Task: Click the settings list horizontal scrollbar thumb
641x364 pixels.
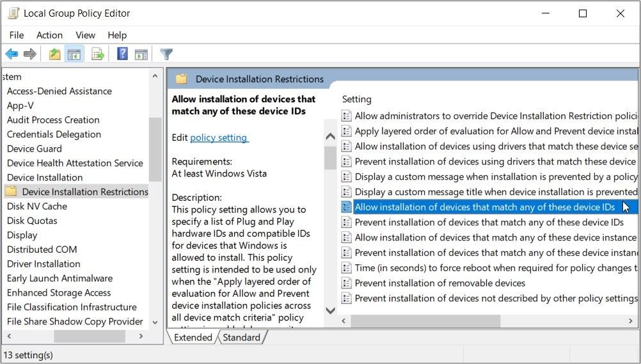Action: (425, 321)
